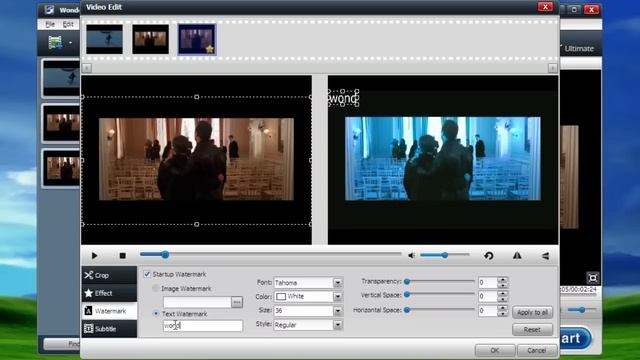640x360 pixels.
Task: Adjust the Vertical Space slider handle
Action: (407, 295)
